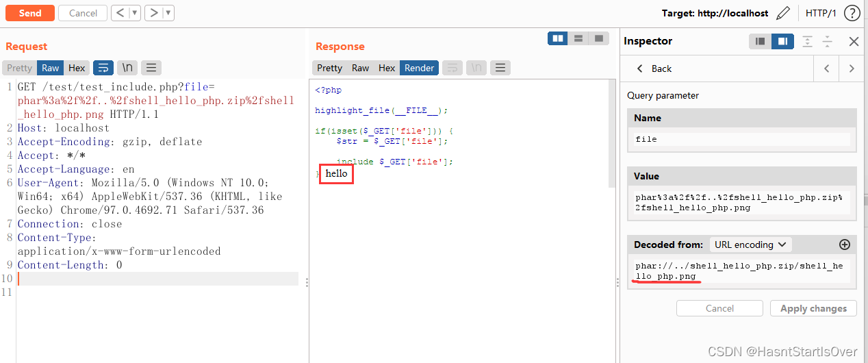Viewport: 868px width, 363px height.
Task: Click the 'Content-Length: 0' header
Action: (x=69, y=265)
